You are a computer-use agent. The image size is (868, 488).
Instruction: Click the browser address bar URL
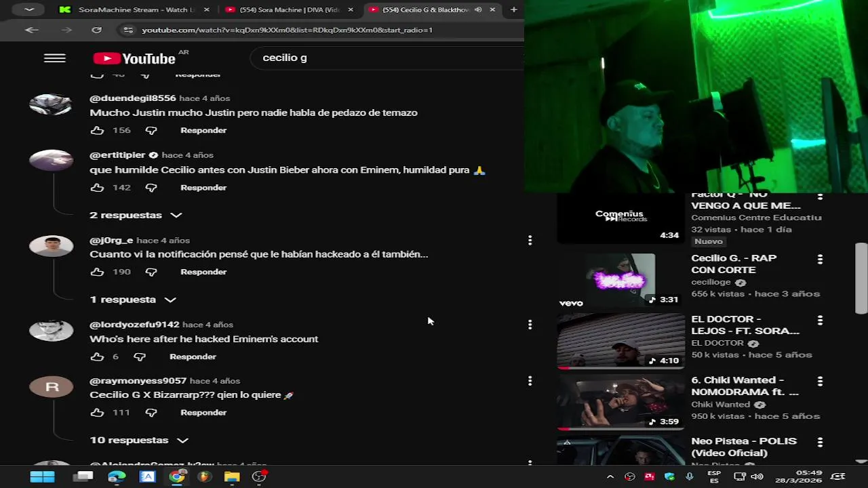pyautogui.click(x=287, y=30)
